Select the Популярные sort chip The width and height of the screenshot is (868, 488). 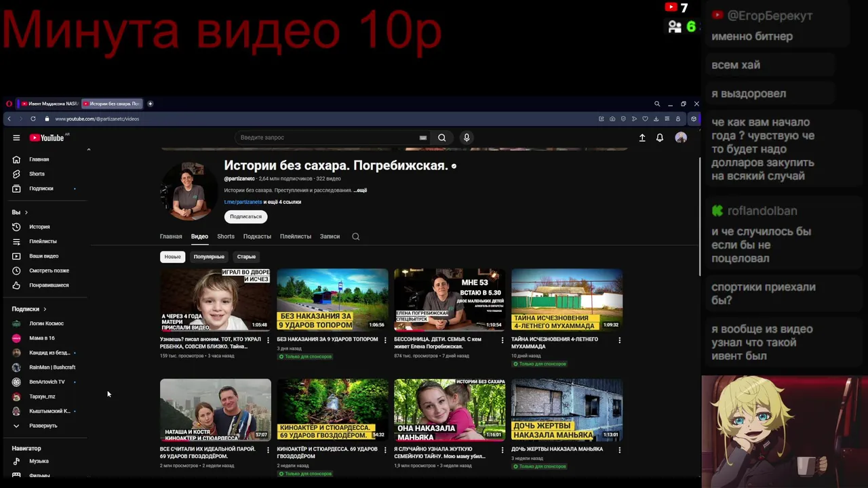click(209, 257)
